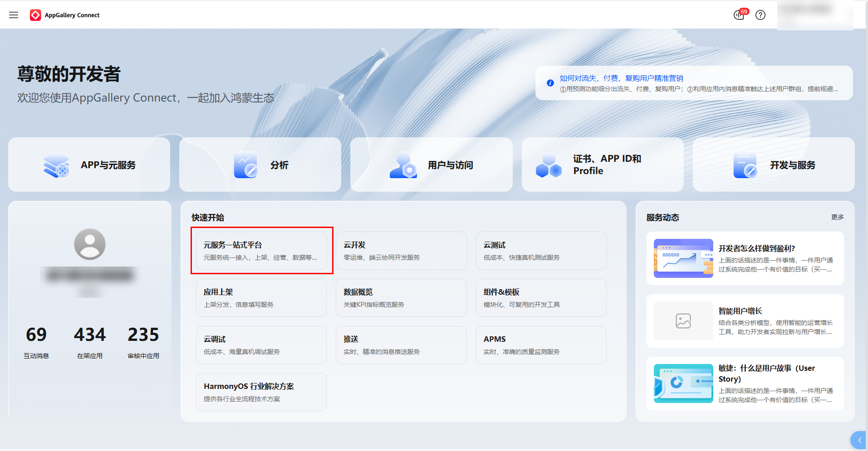This screenshot has height=451, width=868.
Task: Open notifications with 69 badge
Action: point(739,15)
